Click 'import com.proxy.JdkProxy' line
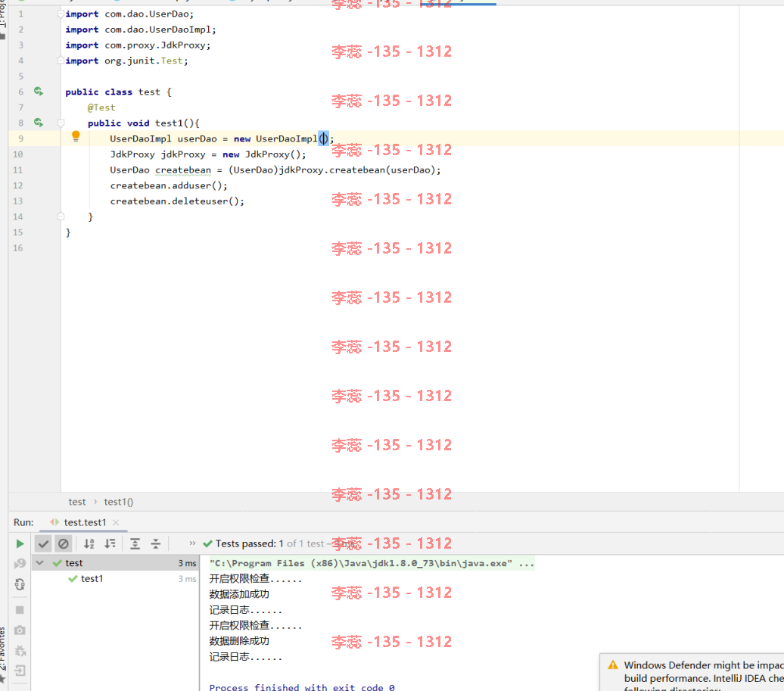Image resolution: width=784 pixels, height=691 pixels. point(138,45)
